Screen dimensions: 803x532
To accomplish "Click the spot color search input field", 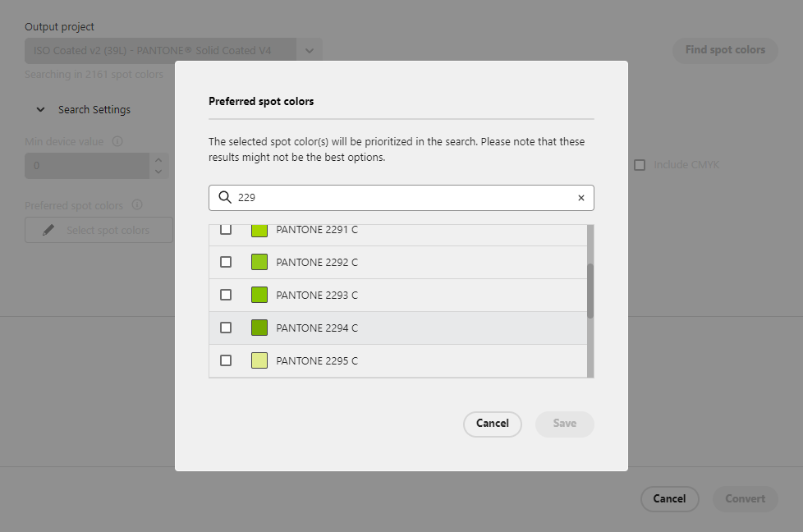I will pos(401,198).
